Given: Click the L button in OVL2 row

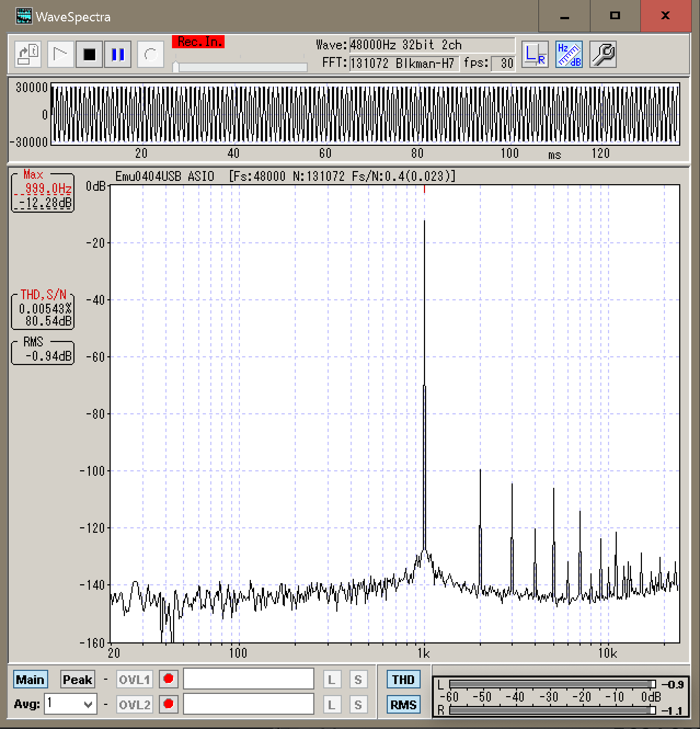Looking at the screenshot, I should [x=331, y=705].
